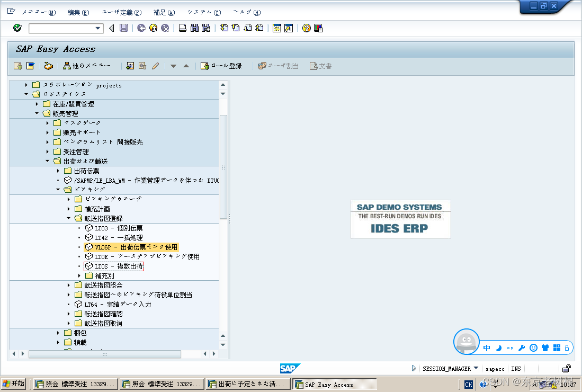Select LT03 - 個別伝票 transaction
Image resolution: width=582 pixels, height=392 pixels.
pyautogui.click(x=119, y=228)
